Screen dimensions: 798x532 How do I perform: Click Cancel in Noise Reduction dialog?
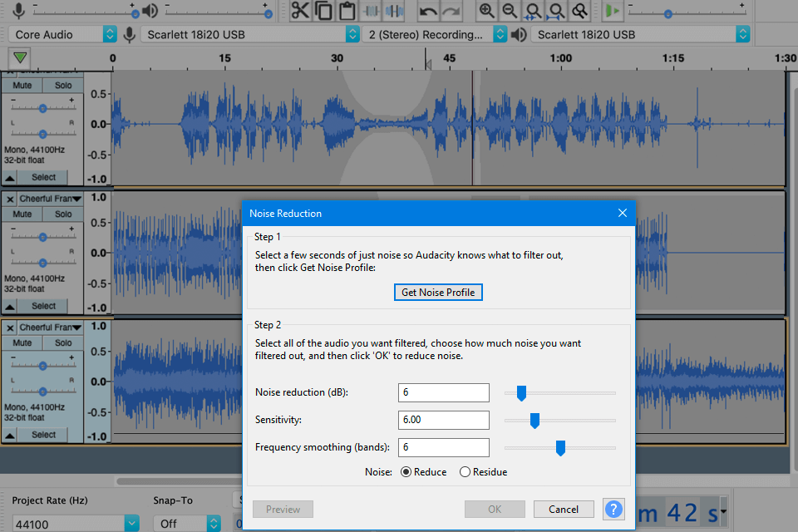pos(564,509)
